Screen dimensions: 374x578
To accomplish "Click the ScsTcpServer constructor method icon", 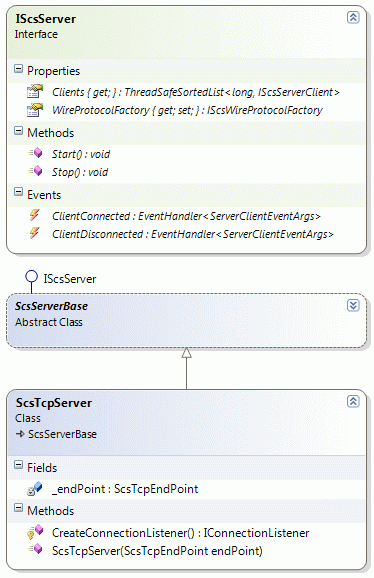I will (35, 550).
